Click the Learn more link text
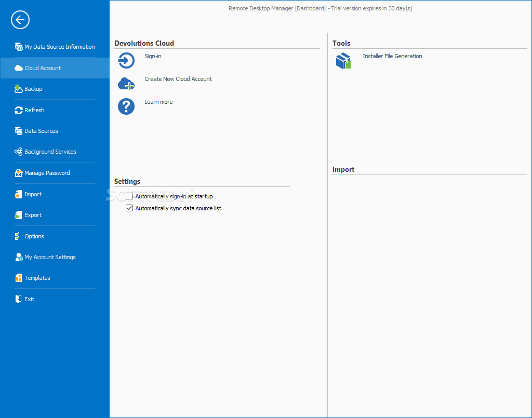This screenshot has height=418, width=532. tap(158, 102)
